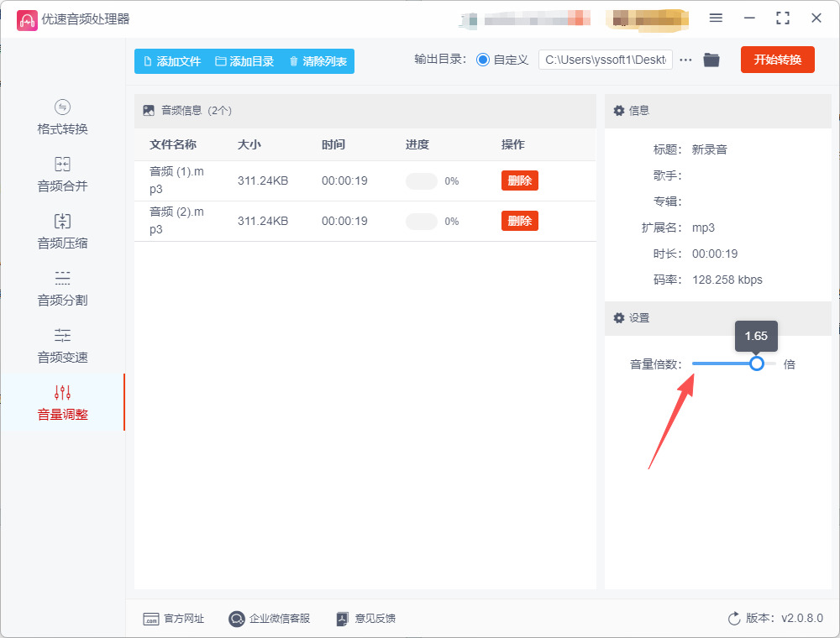
Task: Switch to 格式转换 sidebar tab label
Action: [62, 129]
